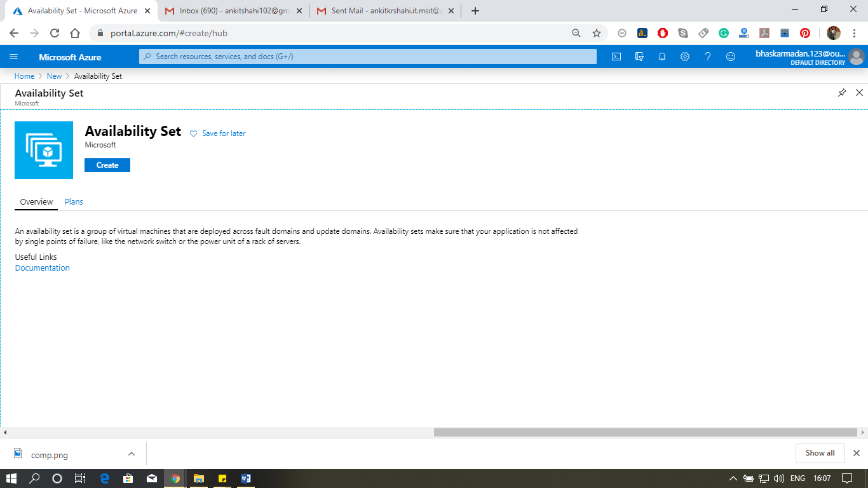Click the Availability Set service icon

tap(44, 151)
